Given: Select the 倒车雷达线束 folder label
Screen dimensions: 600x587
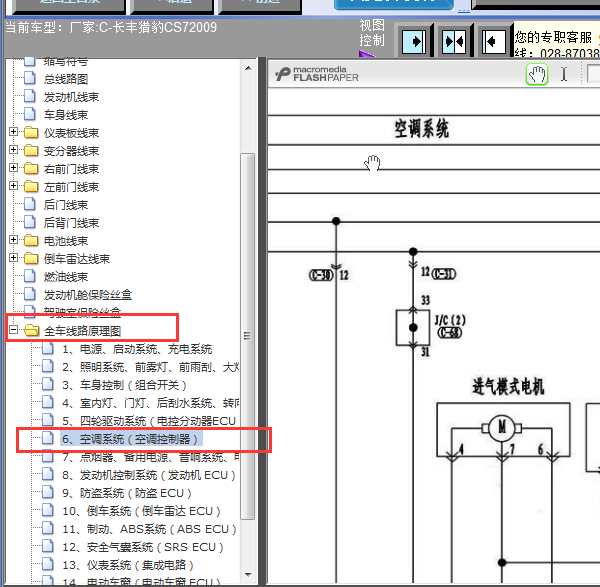Looking at the screenshot, I should point(77,259).
